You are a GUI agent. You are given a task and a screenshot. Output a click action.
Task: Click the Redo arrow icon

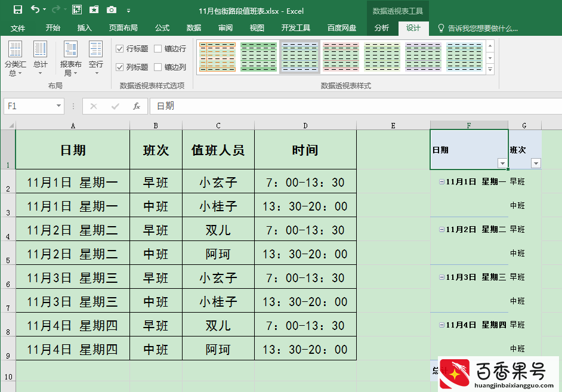56,10
